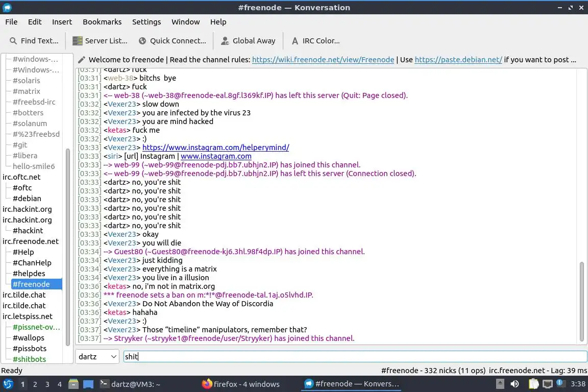The height and width of the screenshot is (392, 588).
Task: Click the show desktop taskbar icon
Action: [x=88, y=384]
